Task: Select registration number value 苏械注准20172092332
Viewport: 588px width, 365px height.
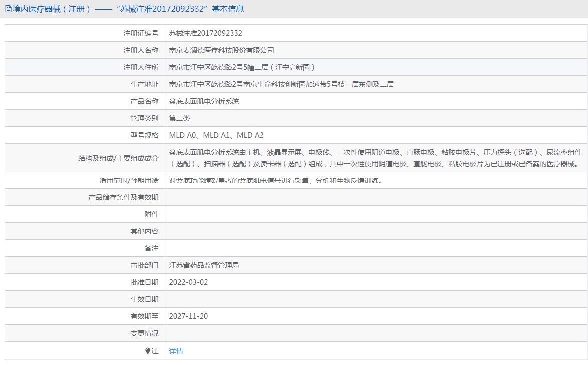Action: pyautogui.click(x=205, y=33)
